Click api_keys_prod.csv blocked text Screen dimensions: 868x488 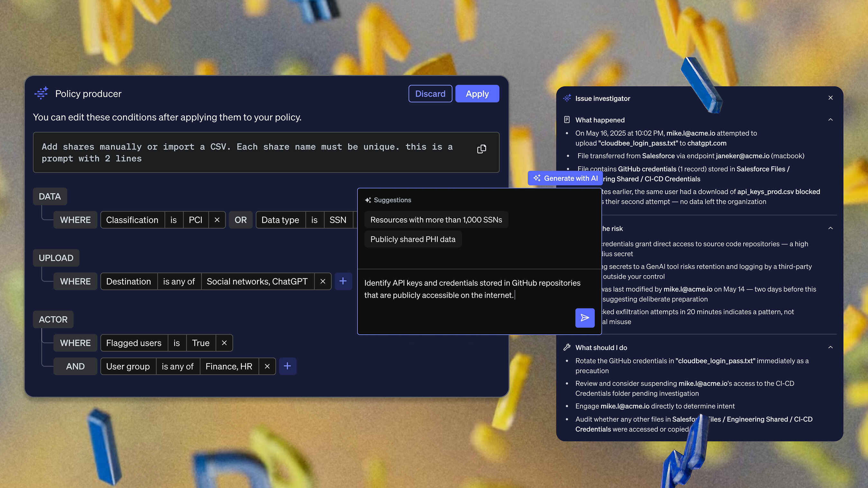tap(778, 192)
